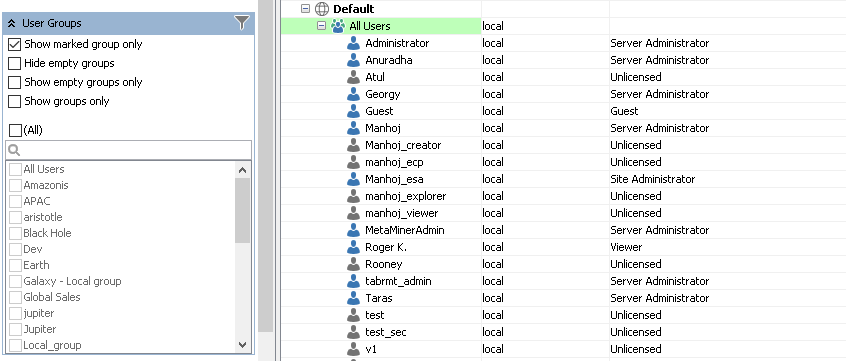Image resolution: width=846 pixels, height=361 pixels.
Task: Click the group list scrollbar thumb
Action: click(x=242, y=210)
